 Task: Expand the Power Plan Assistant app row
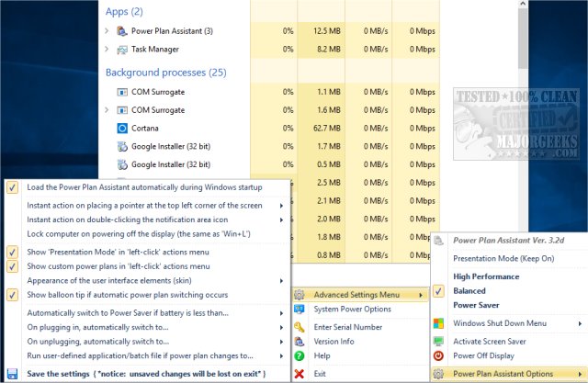click(x=108, y=32)
